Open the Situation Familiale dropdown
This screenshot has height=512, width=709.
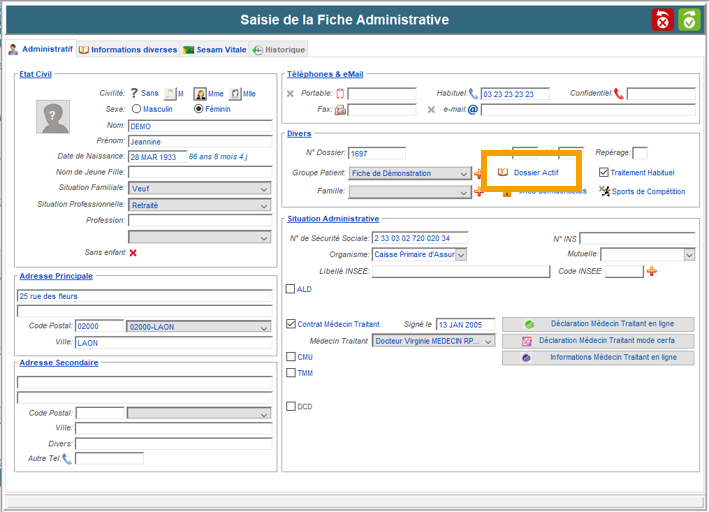click(x=264, y=188)
